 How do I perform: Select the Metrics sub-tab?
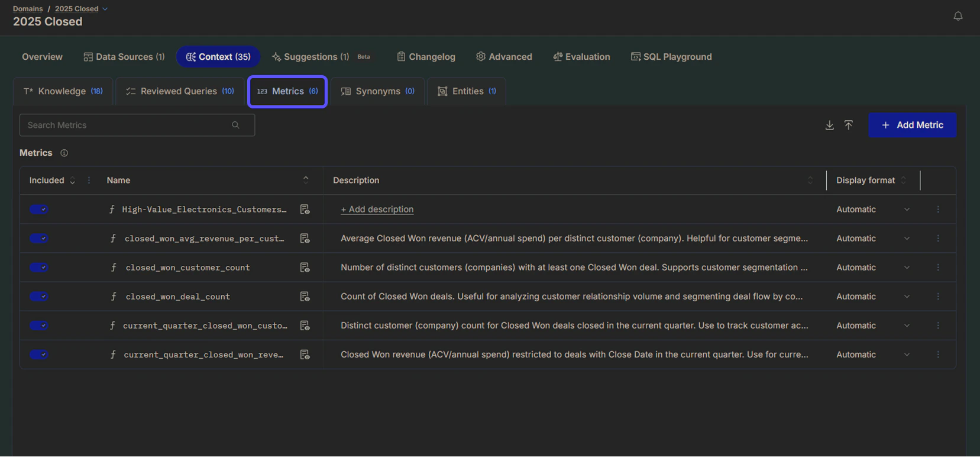pyautogui.click(x=287, y=91)
